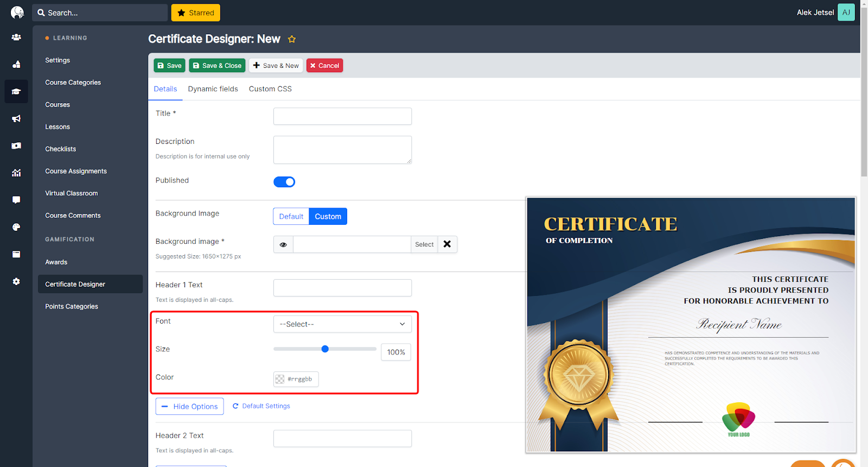
Task: Open Points Categories menu item
Action: point(72,307)
